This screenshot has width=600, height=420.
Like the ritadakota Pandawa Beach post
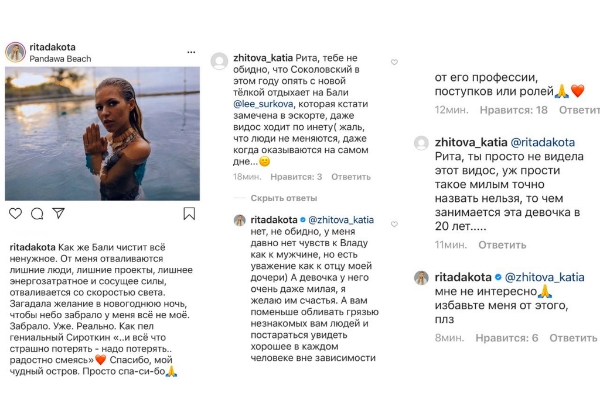15,213
